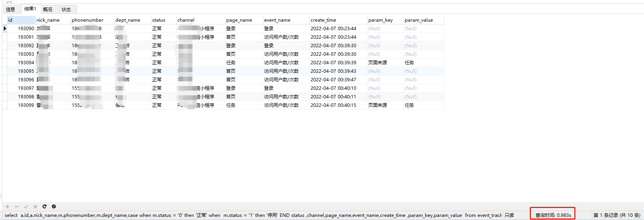Click (Null) param_value in row 193093

[424, 54]
